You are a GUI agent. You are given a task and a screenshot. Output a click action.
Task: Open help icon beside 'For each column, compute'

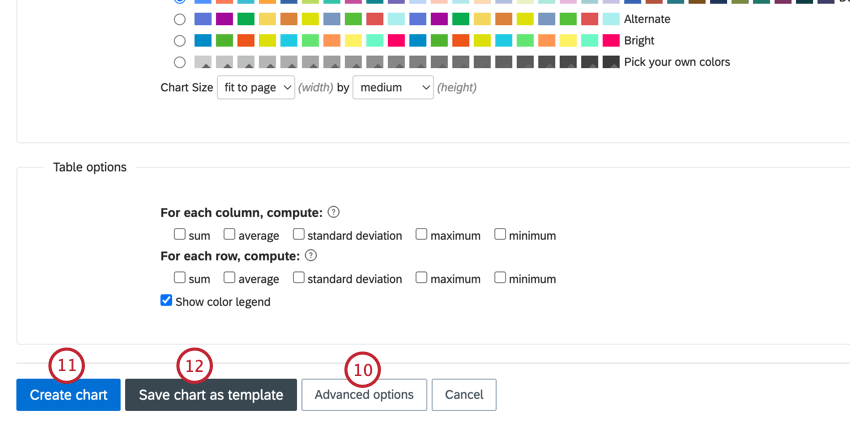pos(334,212)
